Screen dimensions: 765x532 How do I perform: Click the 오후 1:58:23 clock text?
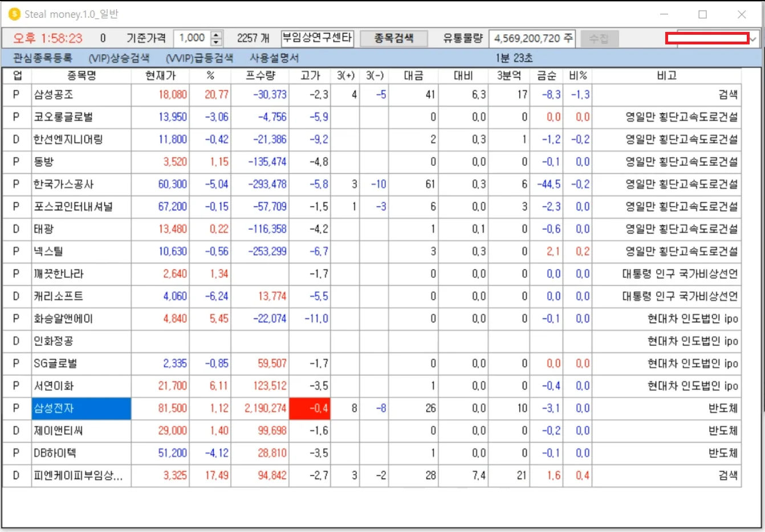pyautogui.click(x=48, y=39)
